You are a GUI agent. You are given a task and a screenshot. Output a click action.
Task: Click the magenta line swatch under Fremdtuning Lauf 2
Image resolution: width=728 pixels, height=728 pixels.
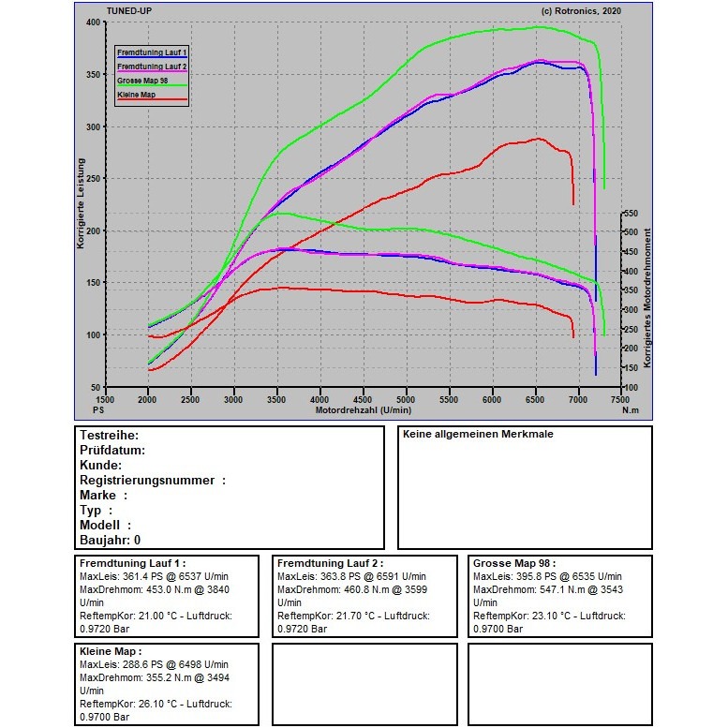tap(152, 72)
